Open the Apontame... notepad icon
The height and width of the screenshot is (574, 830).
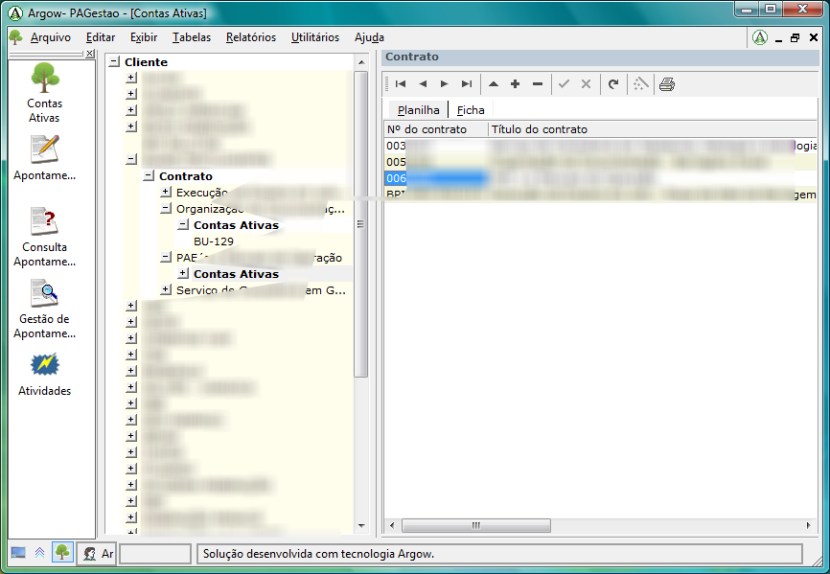[44, 158]
